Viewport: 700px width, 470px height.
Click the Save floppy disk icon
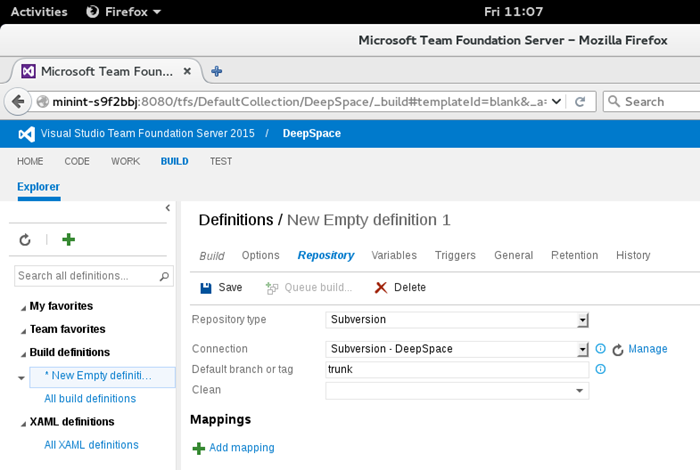(206, 288)
